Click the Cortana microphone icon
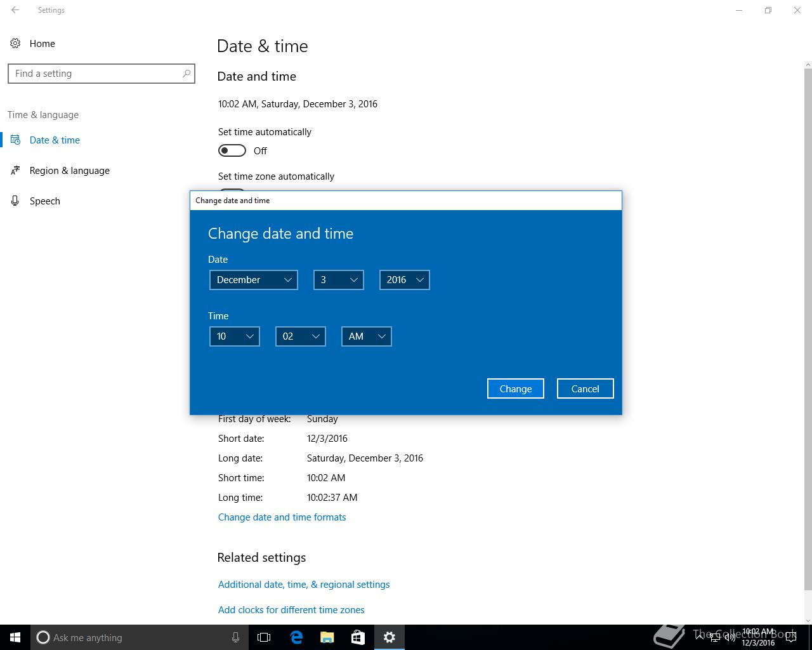 pos(235,637)
